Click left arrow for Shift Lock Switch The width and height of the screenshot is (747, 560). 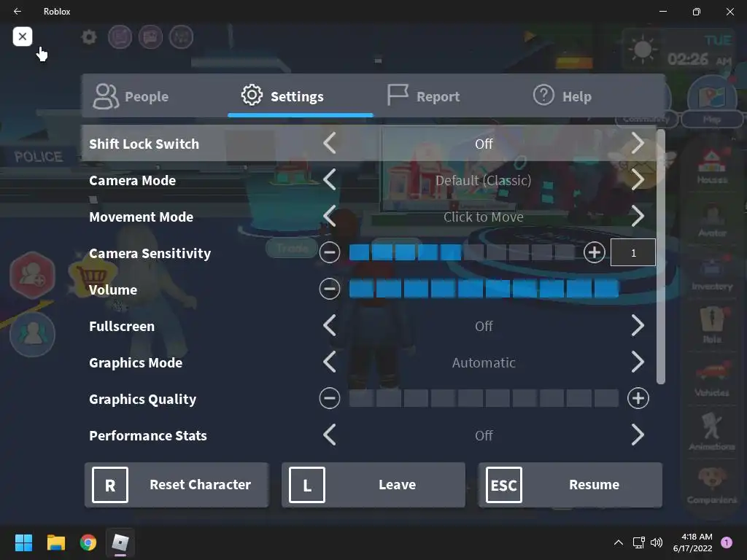[x=330, y=144]
